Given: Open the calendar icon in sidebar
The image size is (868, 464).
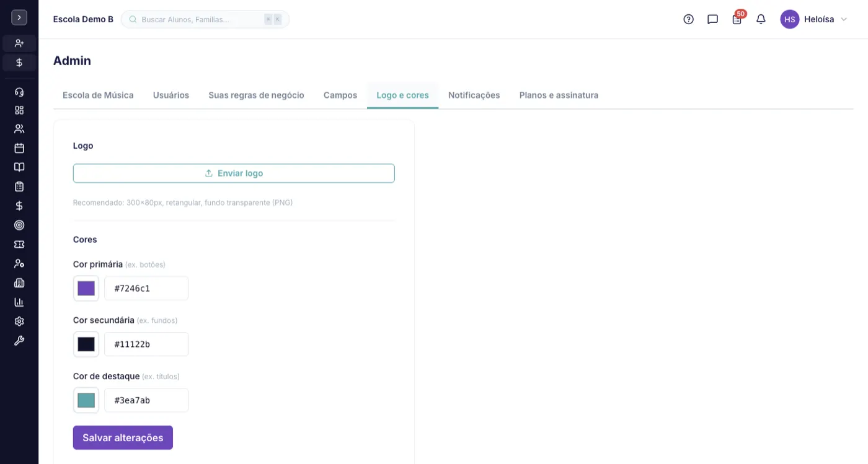Looking at the screenshot, I should (x=19, y=148).
